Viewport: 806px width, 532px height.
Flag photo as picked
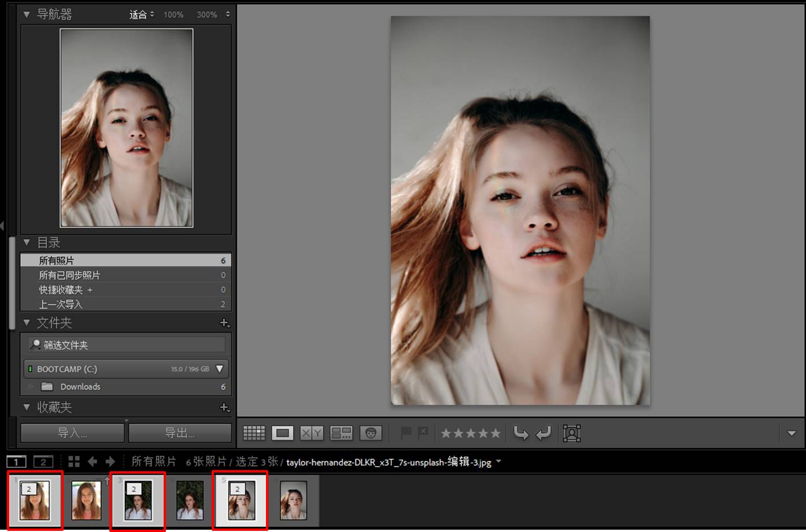click(x=406, y=433)
